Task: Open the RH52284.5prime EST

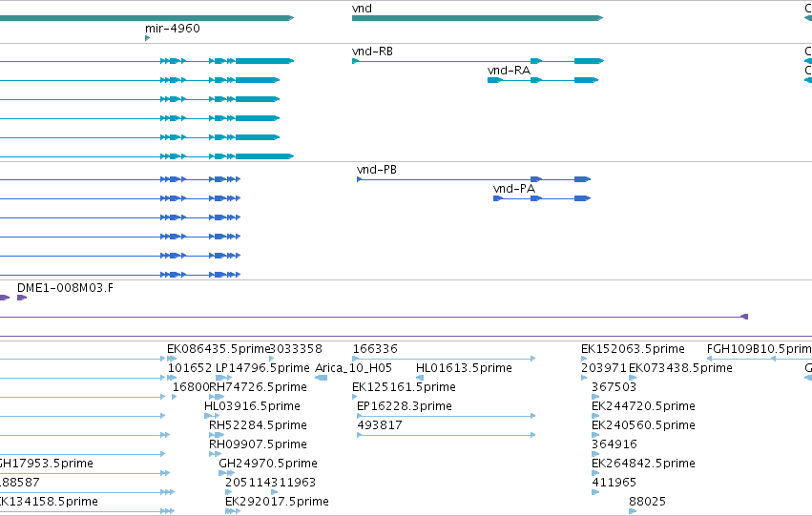Action: point(217,435)
